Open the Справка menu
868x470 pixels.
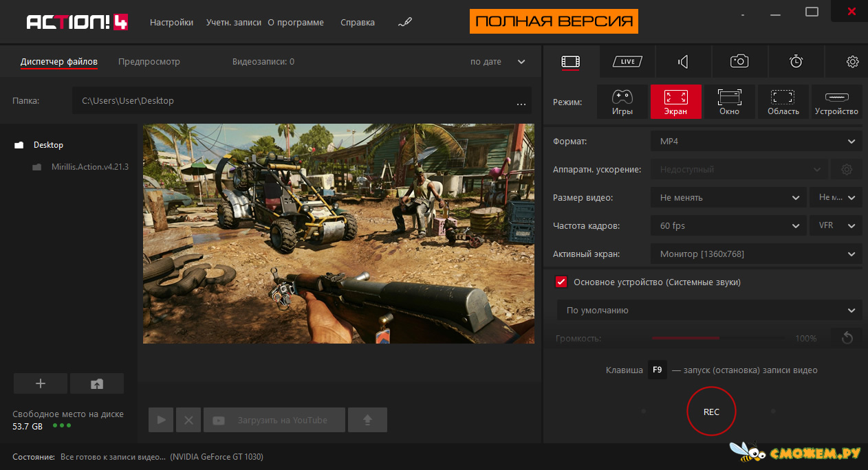coord(358,23)
